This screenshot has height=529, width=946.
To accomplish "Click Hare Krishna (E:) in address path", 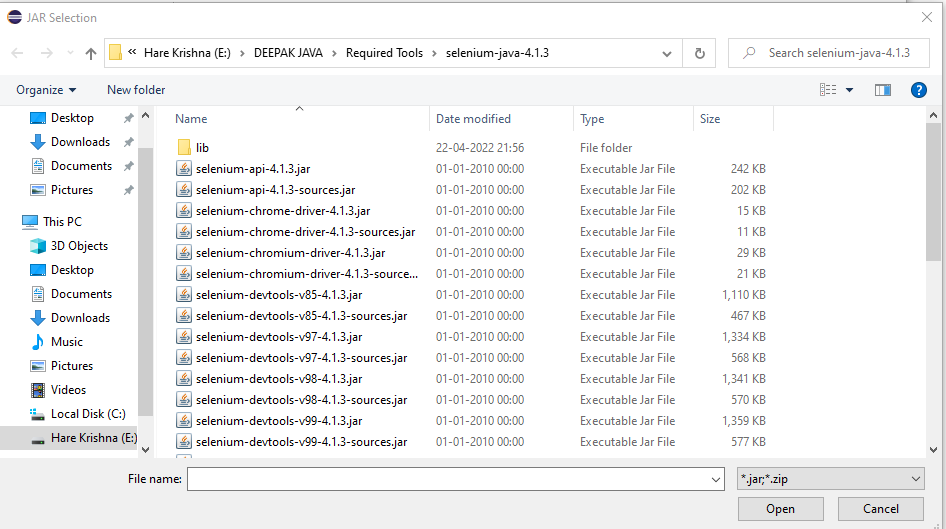I will (x=187, y=53).
